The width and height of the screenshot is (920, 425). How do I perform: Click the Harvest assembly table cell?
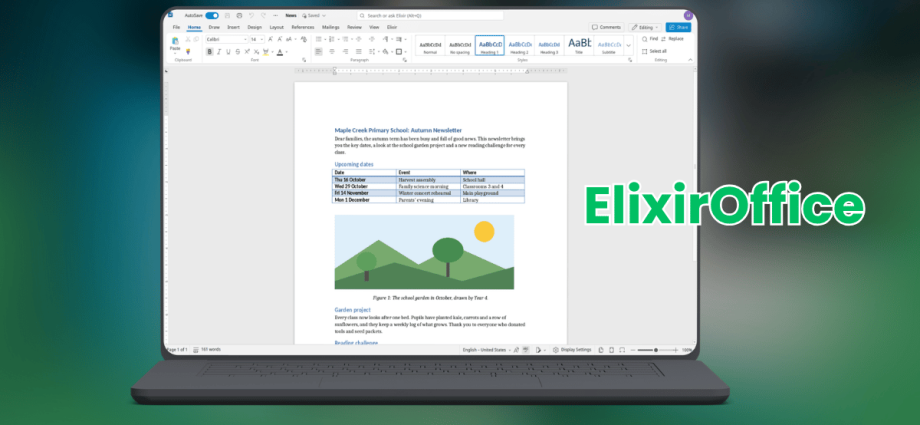428,180
